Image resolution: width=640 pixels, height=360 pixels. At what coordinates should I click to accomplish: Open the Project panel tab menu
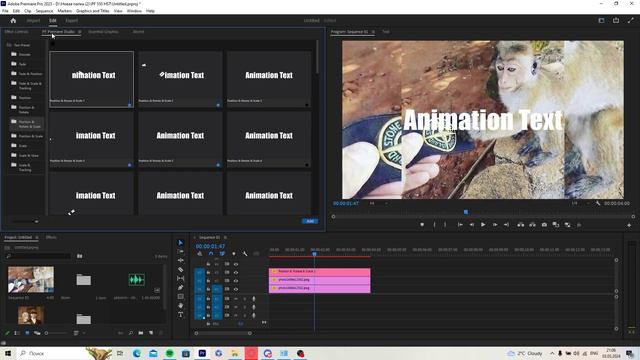pos(37,237)
